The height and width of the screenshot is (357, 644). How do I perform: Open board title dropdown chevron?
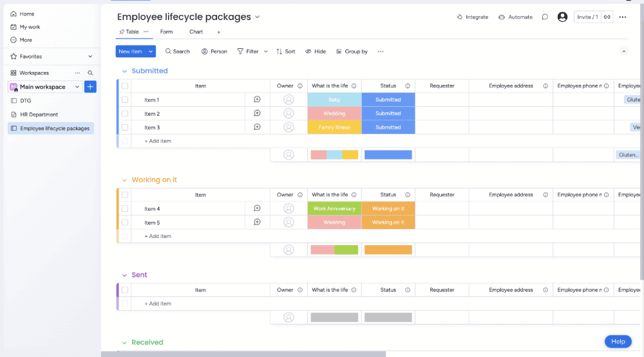[x=257, y=17]
